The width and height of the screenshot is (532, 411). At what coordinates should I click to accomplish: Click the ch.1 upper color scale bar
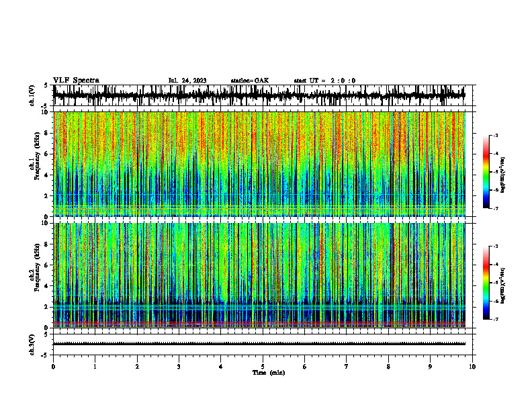(486, 172)
